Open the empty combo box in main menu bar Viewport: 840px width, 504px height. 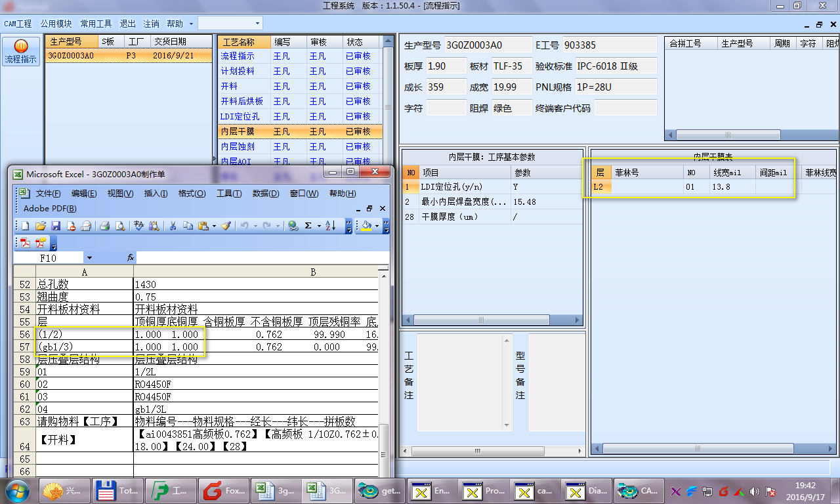point(230,23)
